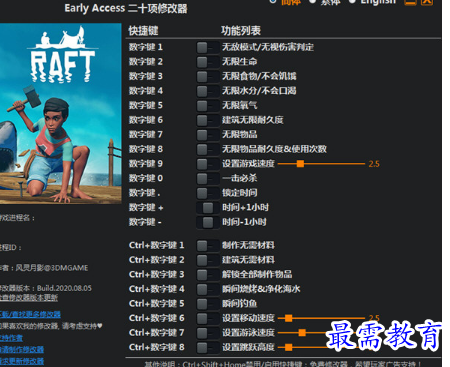Enable the 无限生命 switch

point(207,62)
